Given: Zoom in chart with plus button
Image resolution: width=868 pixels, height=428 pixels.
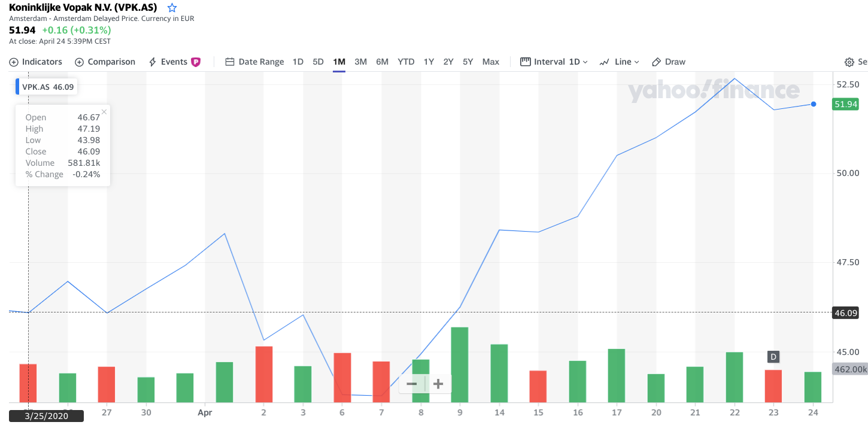Looking at the screenshot, I should (438, 384).
